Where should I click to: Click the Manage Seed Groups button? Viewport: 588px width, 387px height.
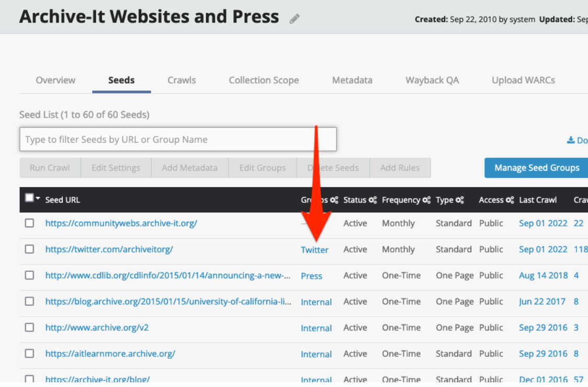pyautogui.click(x=537, y=168)
